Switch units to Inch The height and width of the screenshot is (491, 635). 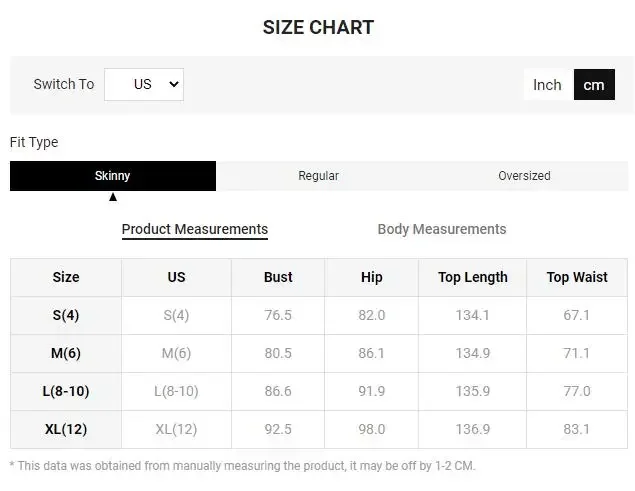point(547,85)
